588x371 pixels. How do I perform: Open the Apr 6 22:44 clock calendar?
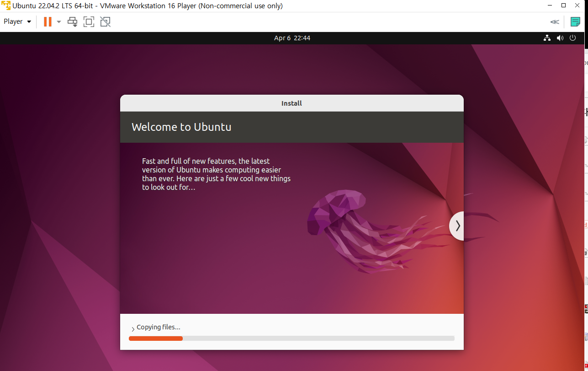click(292, 38)
